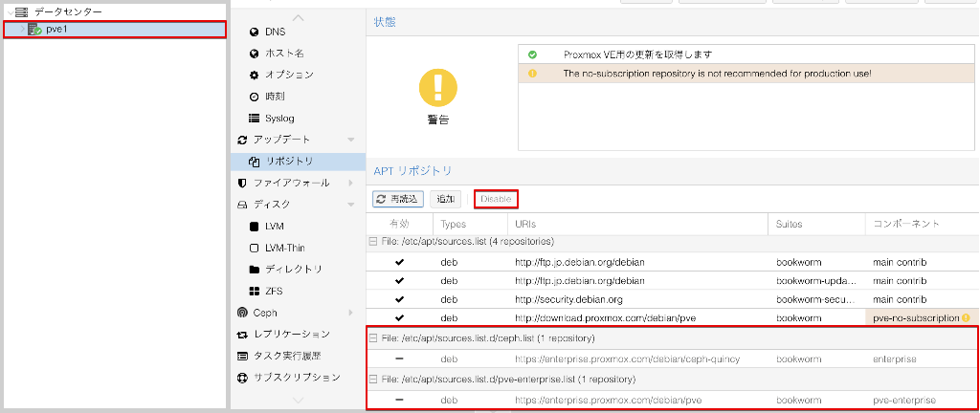Collapse the /etc/apt/sources.list group
Screen dimensions: 980x413
pyautogui.click(x=373, y=241)
